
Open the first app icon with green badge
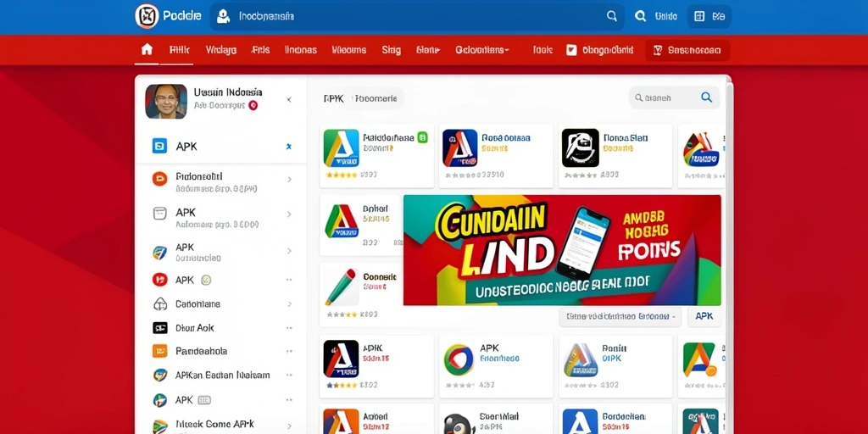pyautogui.click(x=341, y=147)
